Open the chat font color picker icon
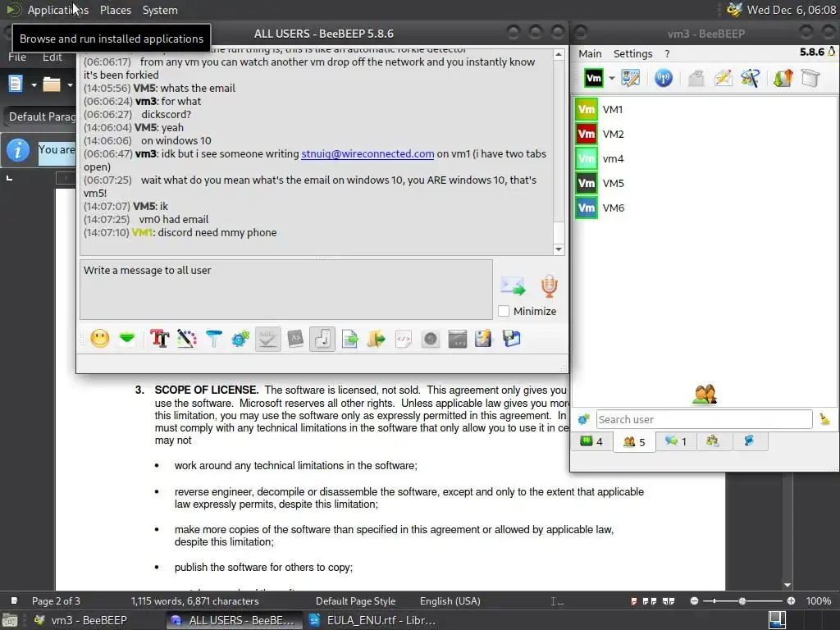Image resolution: width=840 pixels, height=630 pixels. [x=186, y=339]
